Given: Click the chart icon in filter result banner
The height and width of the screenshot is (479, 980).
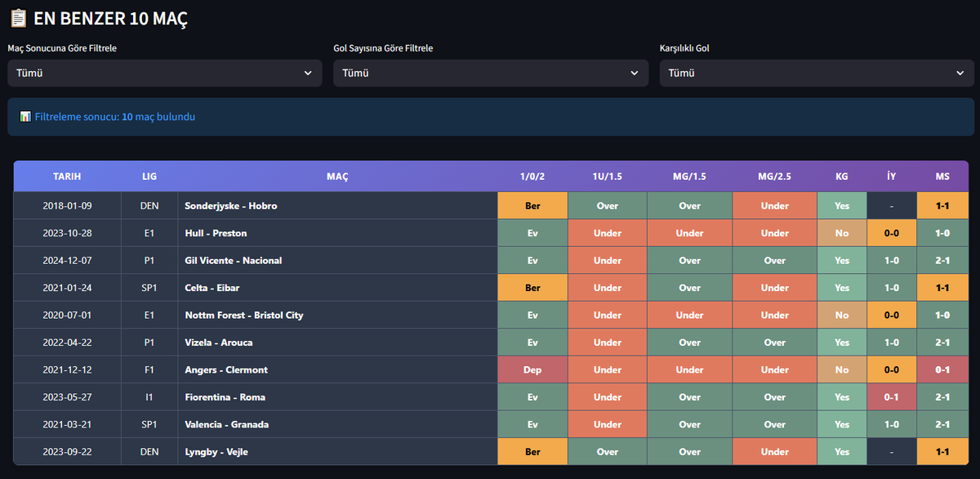Looking at the screenshot, I should tap(25, 117).
